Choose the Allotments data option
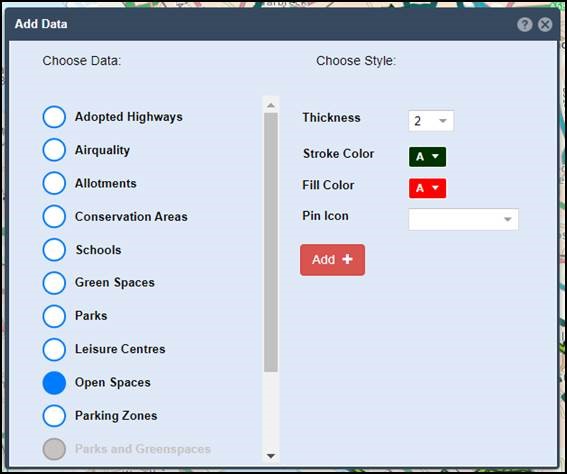The image size is (567, 474). pos(54,183)
